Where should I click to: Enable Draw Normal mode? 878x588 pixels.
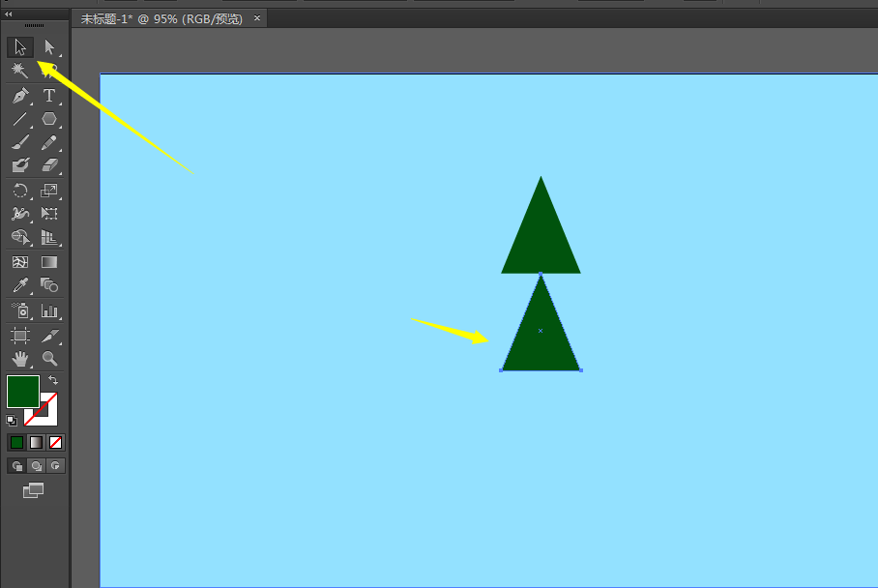point(16,466)
